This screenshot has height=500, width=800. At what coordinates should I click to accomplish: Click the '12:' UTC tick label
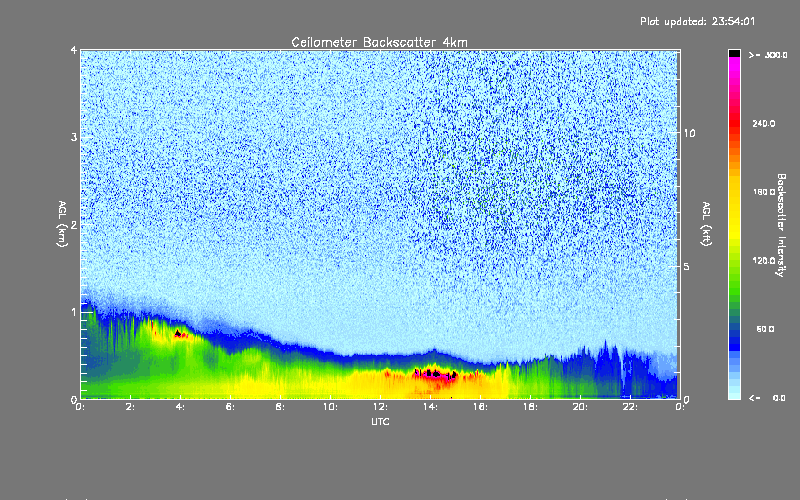(380, 407)
